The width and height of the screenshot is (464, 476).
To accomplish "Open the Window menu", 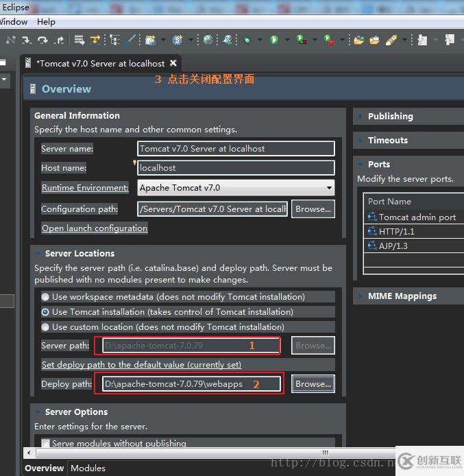I will [x=13, y=22].
